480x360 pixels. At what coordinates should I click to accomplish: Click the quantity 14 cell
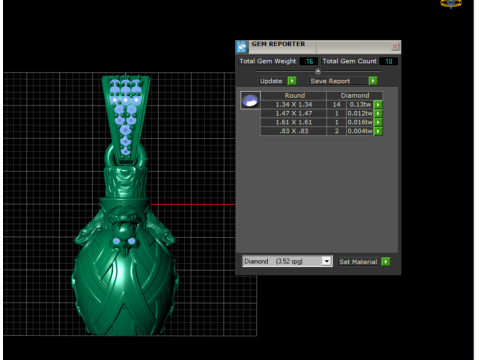[x=336, y=105]
